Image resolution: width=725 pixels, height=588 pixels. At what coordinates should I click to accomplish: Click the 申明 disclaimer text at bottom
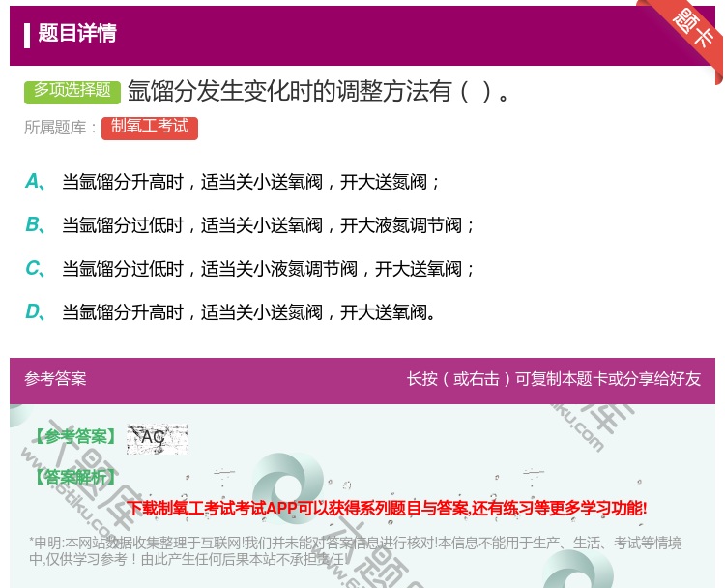(355, 551)
